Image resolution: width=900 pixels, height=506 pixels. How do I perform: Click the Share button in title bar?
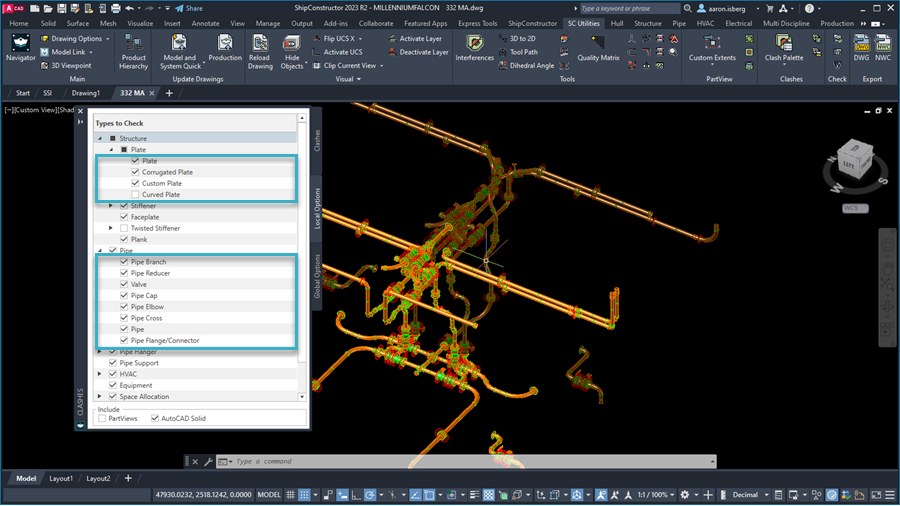[x=189, y=8]
